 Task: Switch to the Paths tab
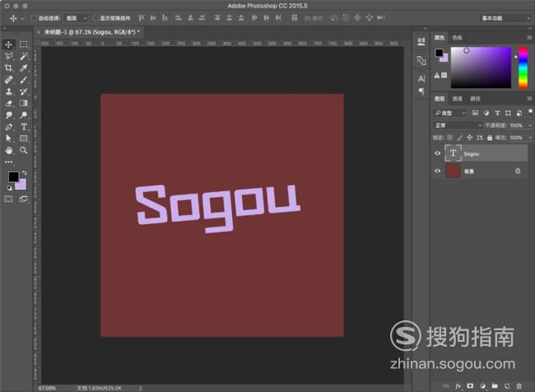click(475, 99)
